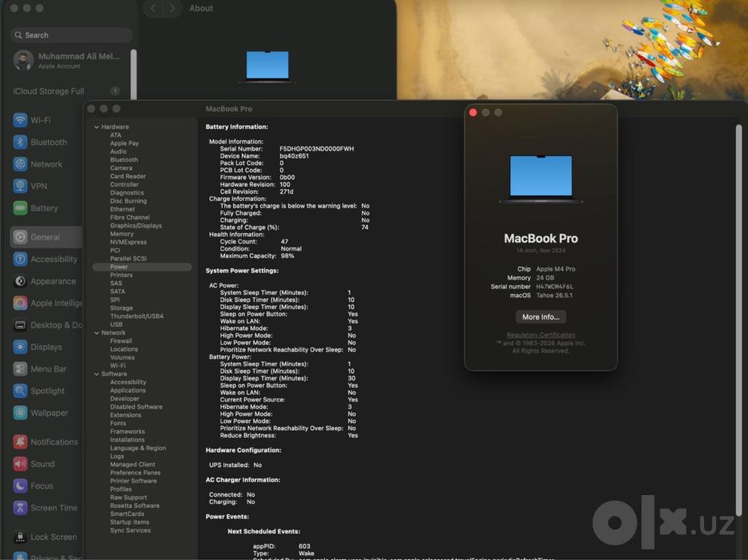Screen dimensions: 748x560
Task: Select Card Reader in Hardware list
Action: coord(128,176)
